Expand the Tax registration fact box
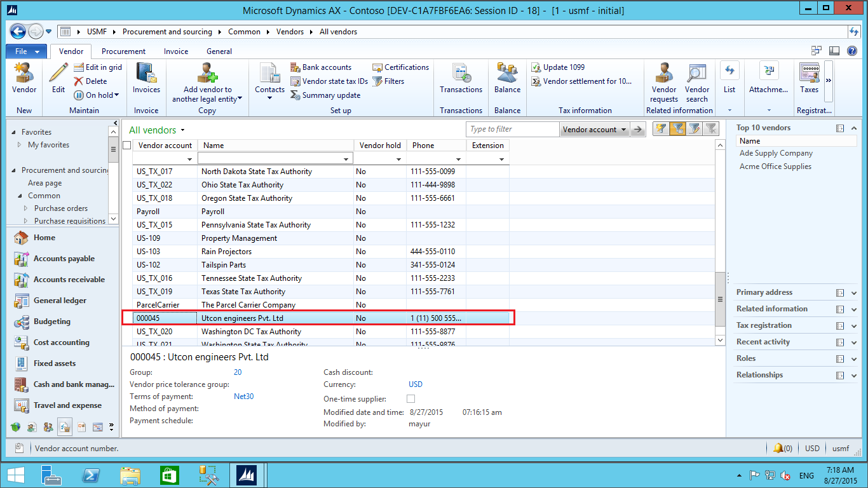Screen dimensions: 868x488 (x=854, y=326)
